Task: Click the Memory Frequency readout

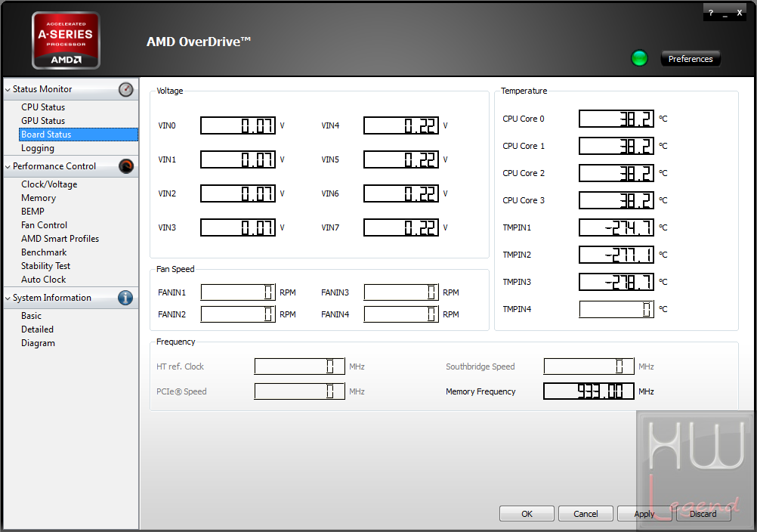Action: click(589, 391)
